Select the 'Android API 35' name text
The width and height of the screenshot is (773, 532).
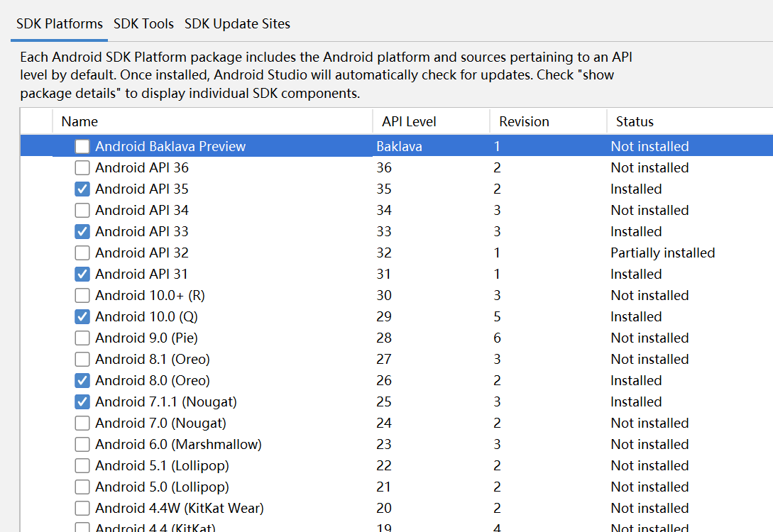coord(142,189)
